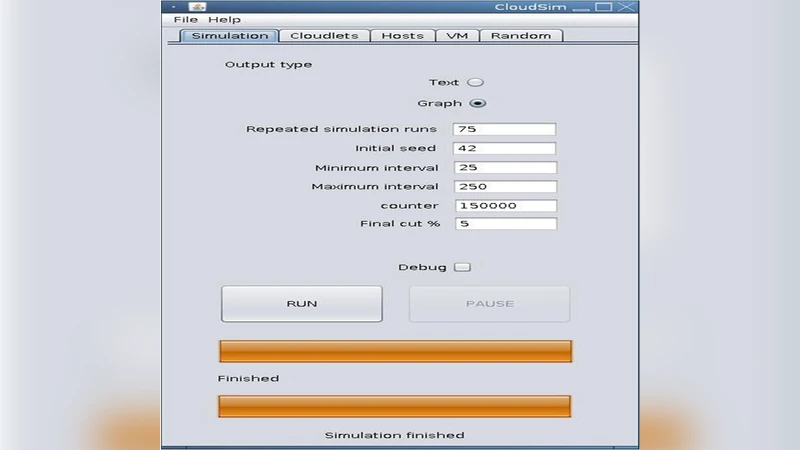Focus the Initial seed input field
800x450 pixels.
click(x=505, y=149)
